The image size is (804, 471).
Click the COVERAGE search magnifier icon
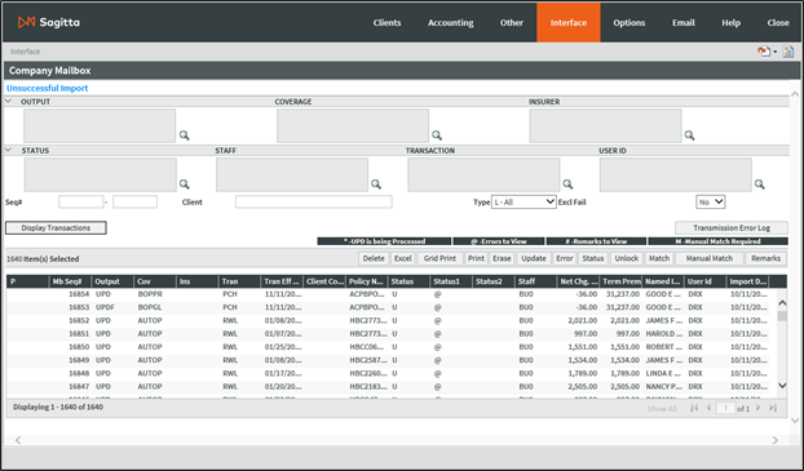coord(436,135)
